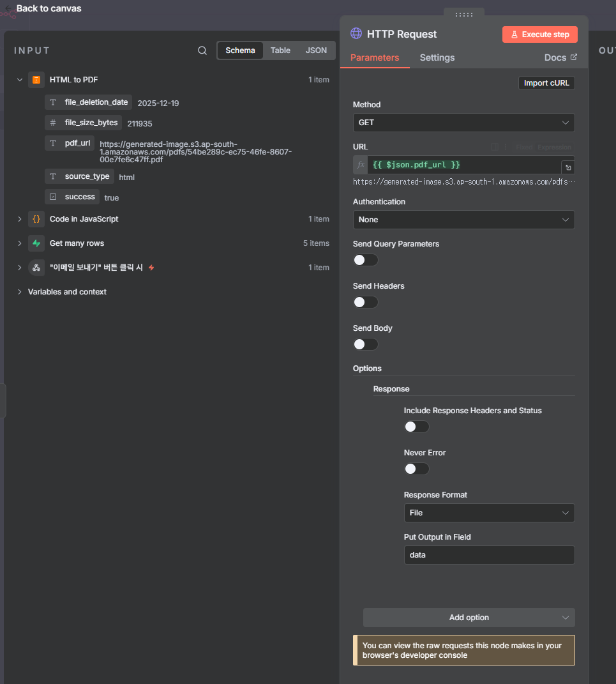This screenshot has width=616, height=684.
Task: Click the fx expression icon beside URL
Action: pyautogui.click(x=361, y=165)
